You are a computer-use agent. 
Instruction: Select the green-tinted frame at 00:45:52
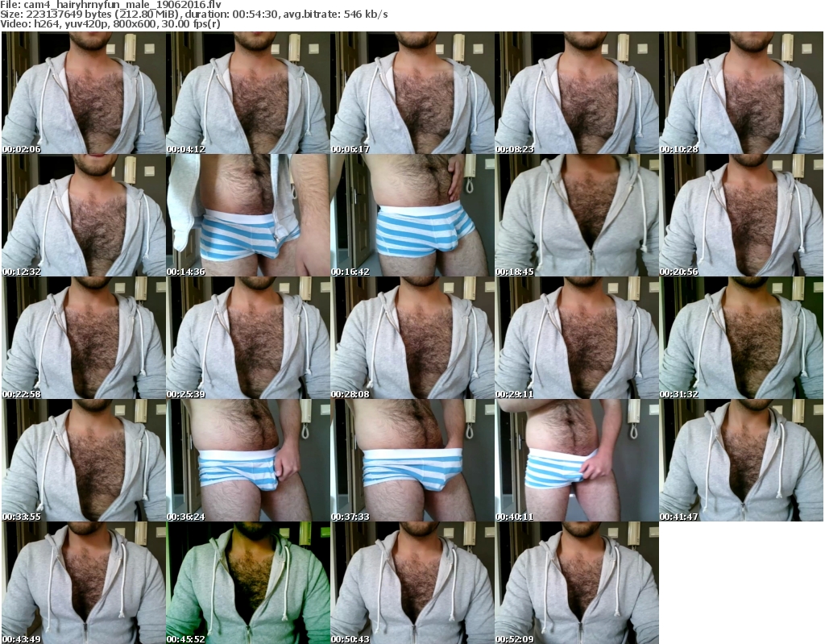pyautogui.click(x=248, y=583)
